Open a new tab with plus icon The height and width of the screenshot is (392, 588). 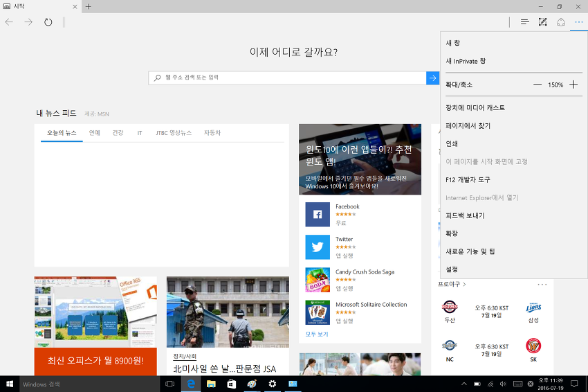[x=88, y=6]
